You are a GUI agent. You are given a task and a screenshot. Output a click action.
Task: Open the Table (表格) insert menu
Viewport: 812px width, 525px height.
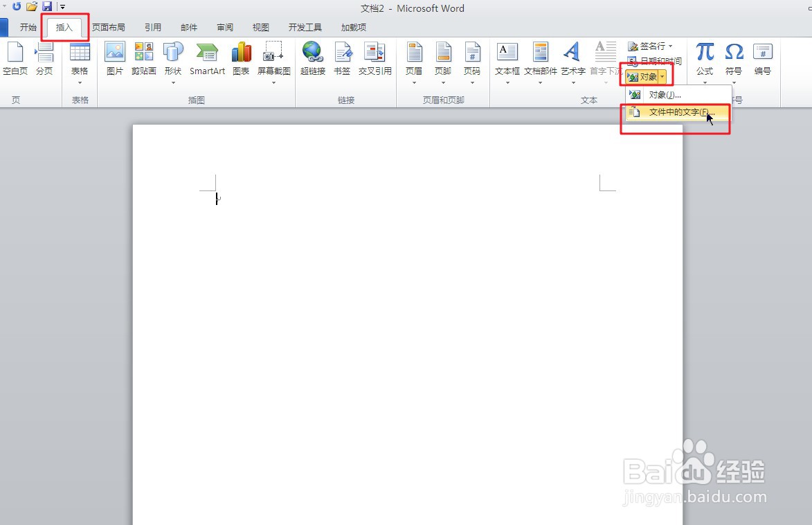[x=80, y=63]
